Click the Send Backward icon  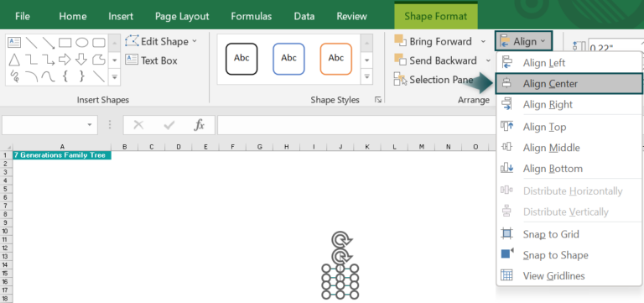point(401,60)
